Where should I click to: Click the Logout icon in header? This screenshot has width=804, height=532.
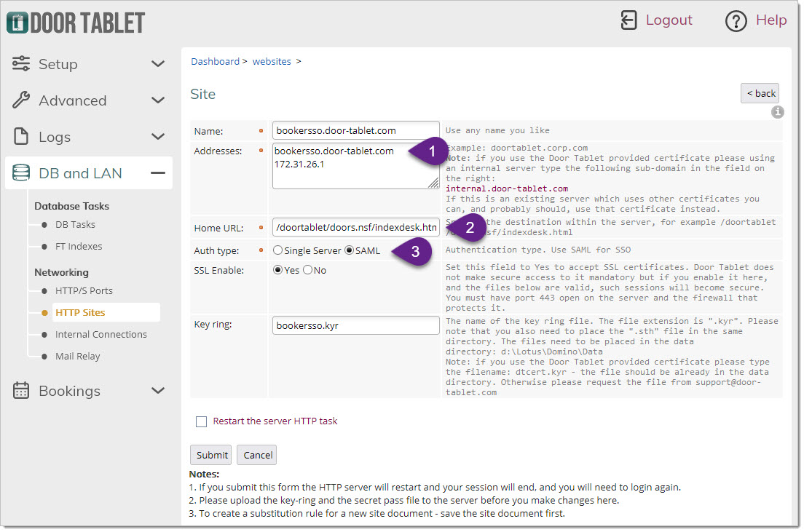click(628, 20)
